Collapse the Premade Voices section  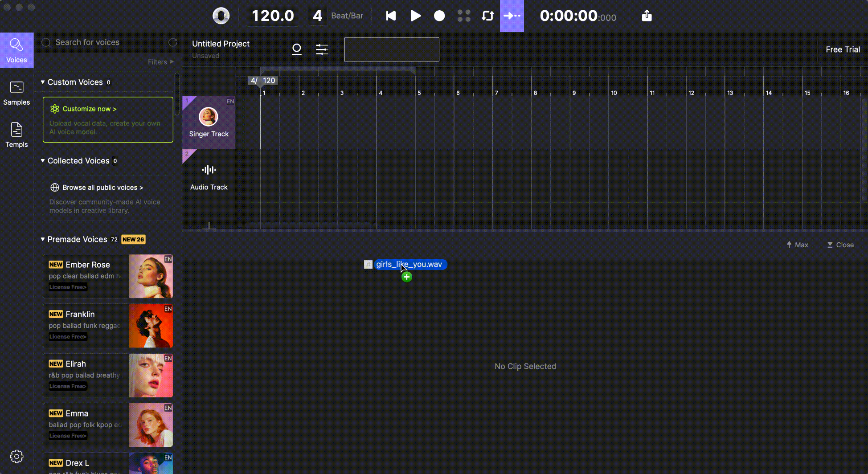tap(43, 239)
